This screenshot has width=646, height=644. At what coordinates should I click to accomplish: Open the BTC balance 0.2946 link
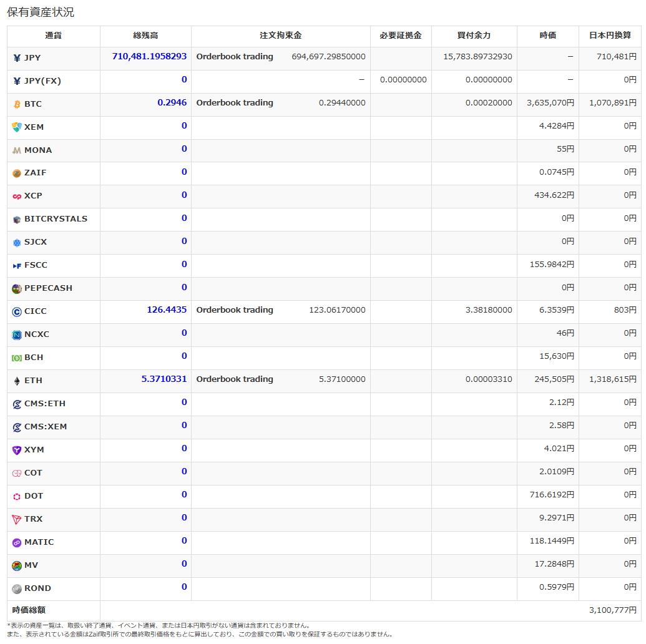[172, 102]
